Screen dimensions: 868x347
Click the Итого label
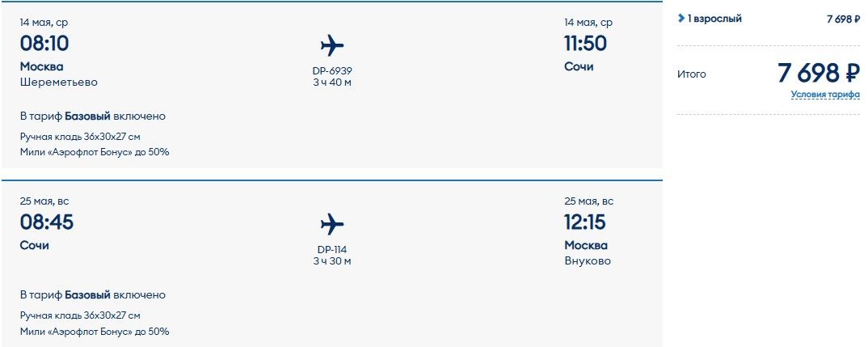692,74
